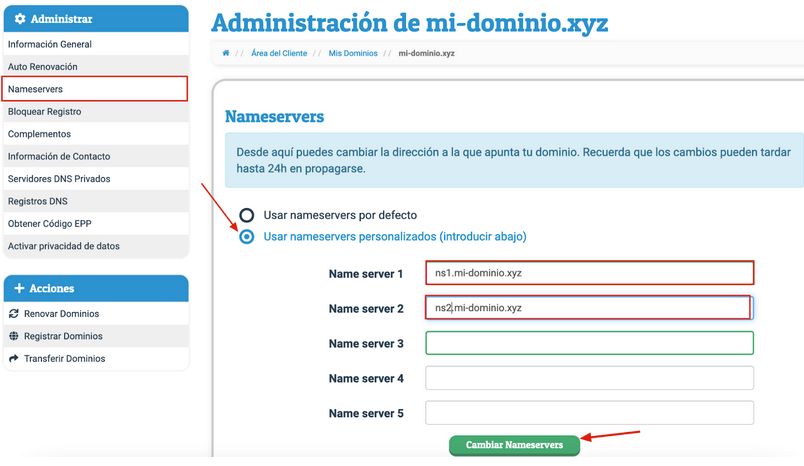Screen dimensions: 804x466
Task: Follow the Área del Cliente breadcrumb link
Action: pos(279,53)
